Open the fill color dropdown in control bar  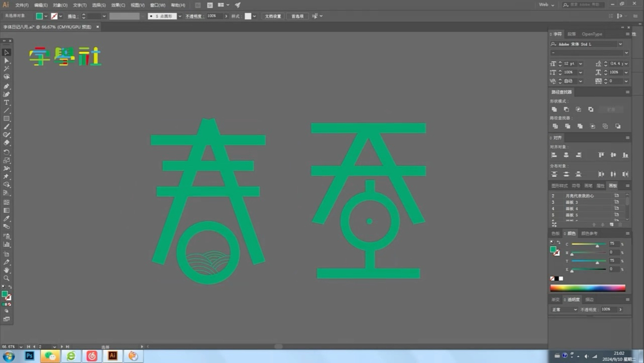click(46, 16)
